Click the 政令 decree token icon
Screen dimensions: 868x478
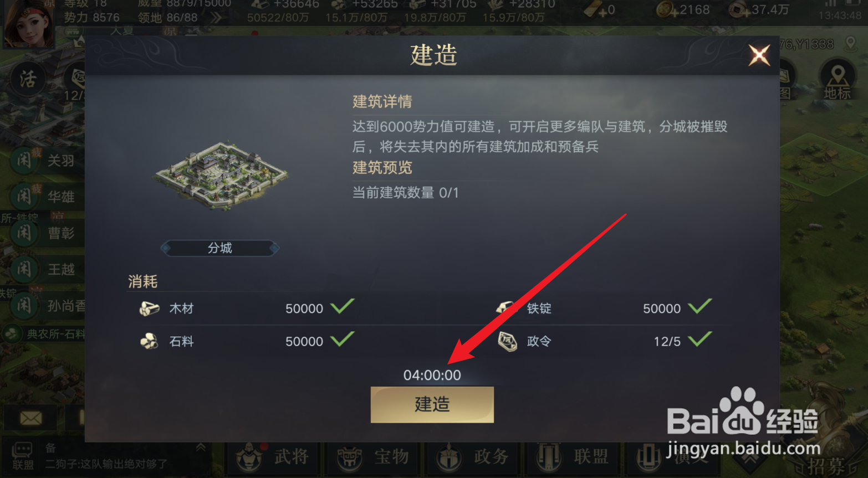coord(507,341)
